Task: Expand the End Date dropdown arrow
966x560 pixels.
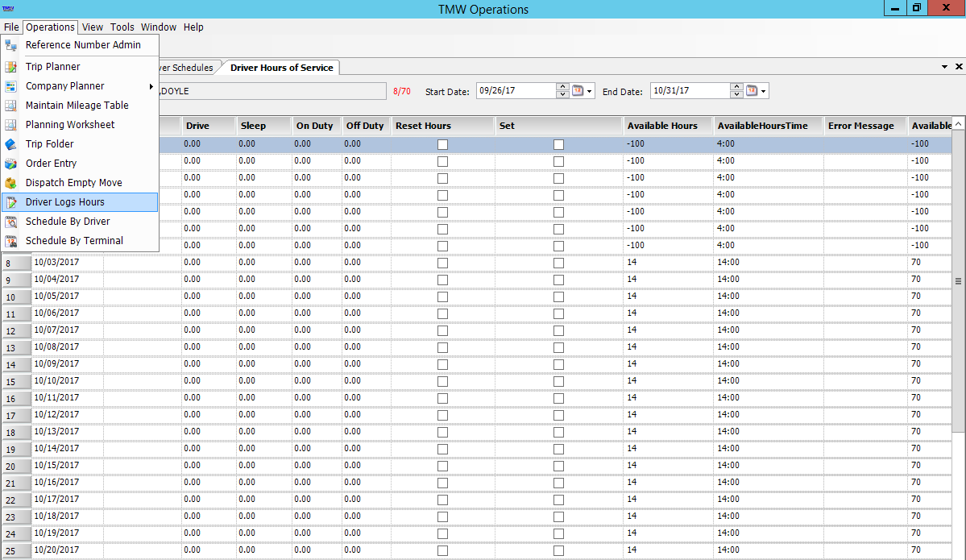Action: pos(763,91)
